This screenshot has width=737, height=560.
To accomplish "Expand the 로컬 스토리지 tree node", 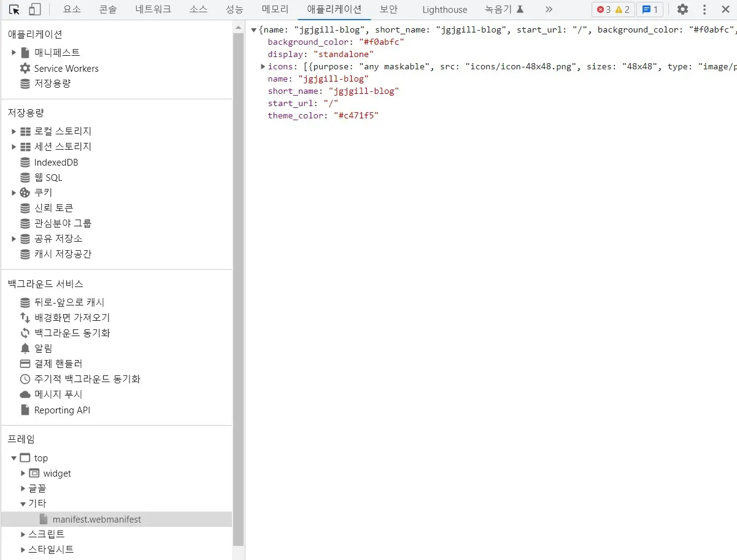I will (14, 131).
